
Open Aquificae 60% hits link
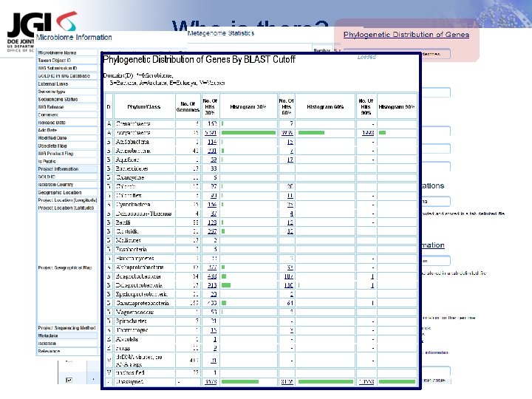290,160
